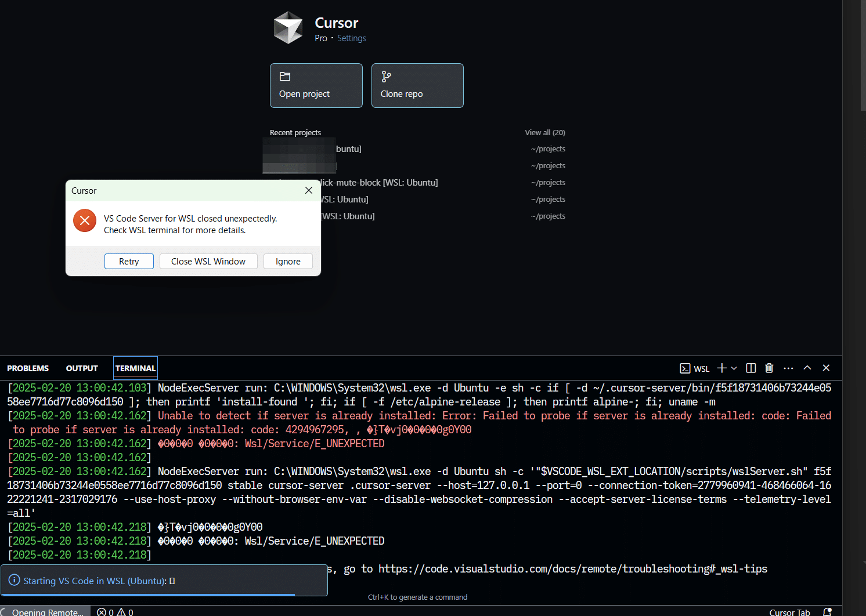Click the troubleshooting URL in terminal

573,569
